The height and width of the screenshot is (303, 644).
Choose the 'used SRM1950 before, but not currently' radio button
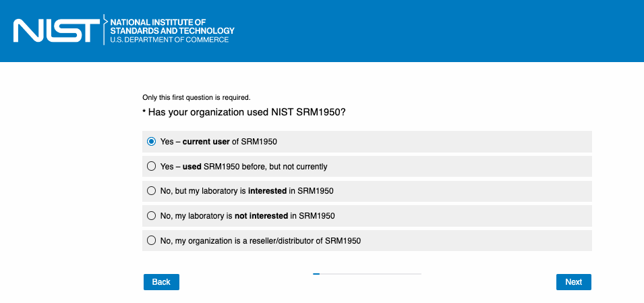152,166
